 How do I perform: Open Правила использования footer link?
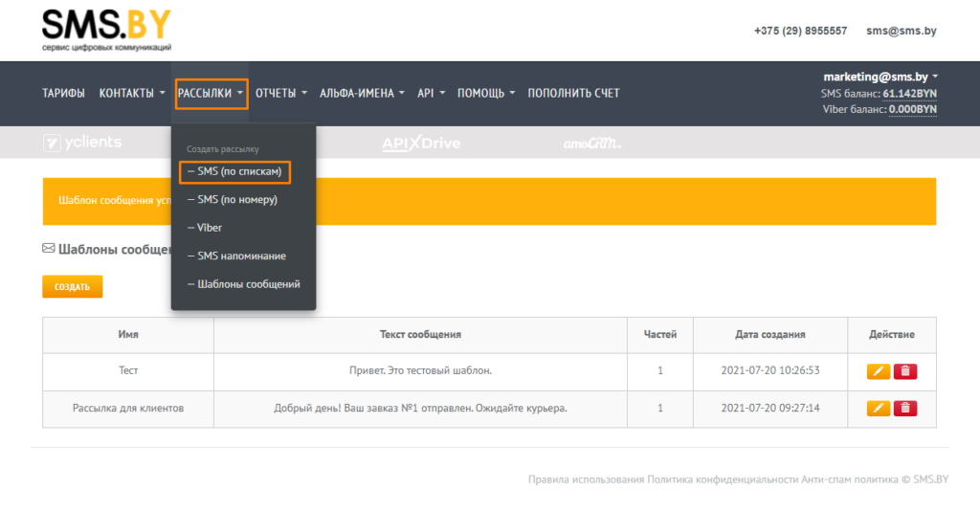(x=586, y=479)
